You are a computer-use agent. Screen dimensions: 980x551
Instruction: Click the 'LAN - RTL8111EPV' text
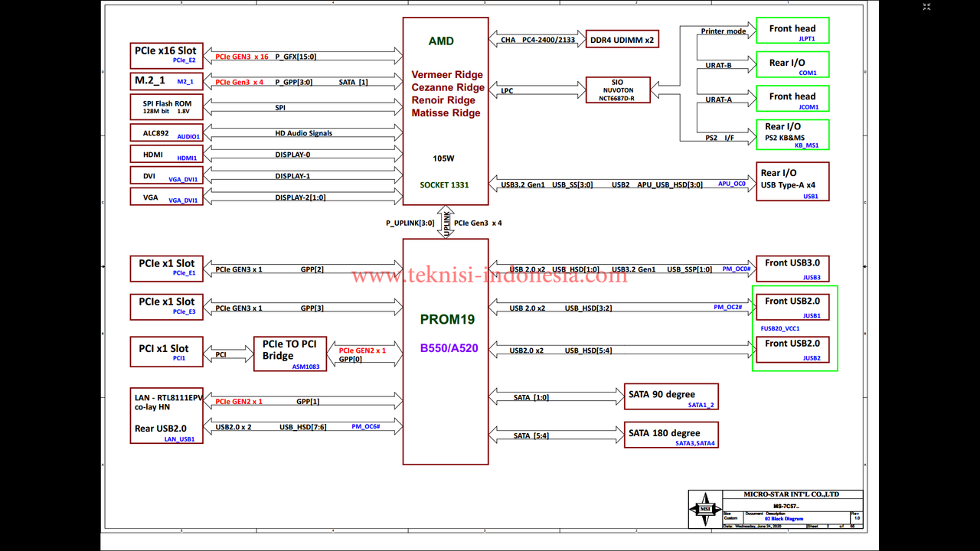[169, 398]
